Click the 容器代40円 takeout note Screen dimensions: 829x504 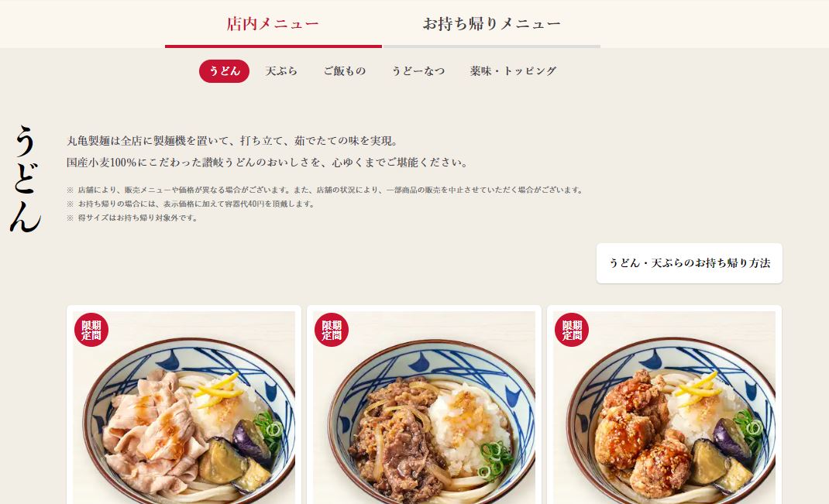(x=191, y=204)
